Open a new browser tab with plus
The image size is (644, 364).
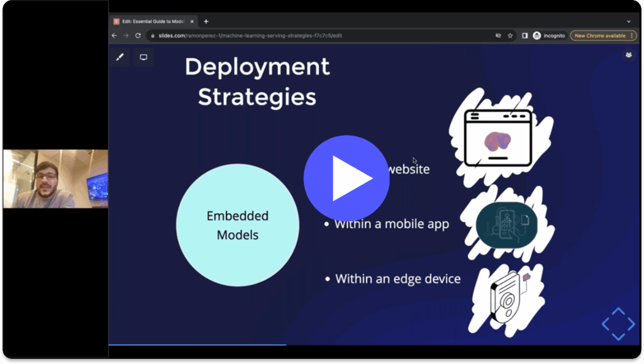206,21
